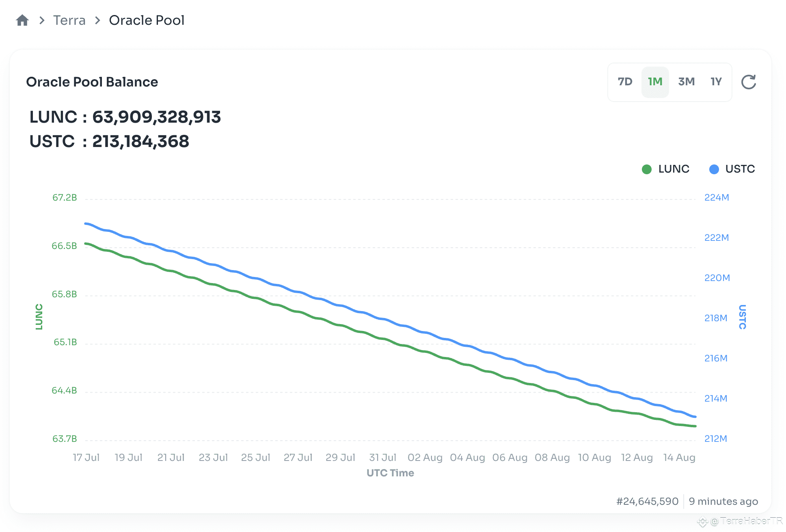786x532 pixels.
Task: Click the refresh chart icon
Action: (748, 82)
